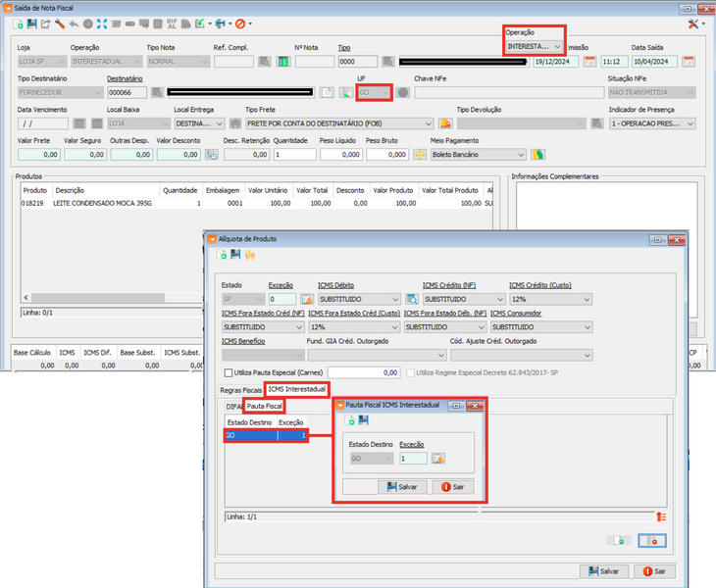Click Sair at bottom of Alíquota de Produto window

tap(653, 571)
